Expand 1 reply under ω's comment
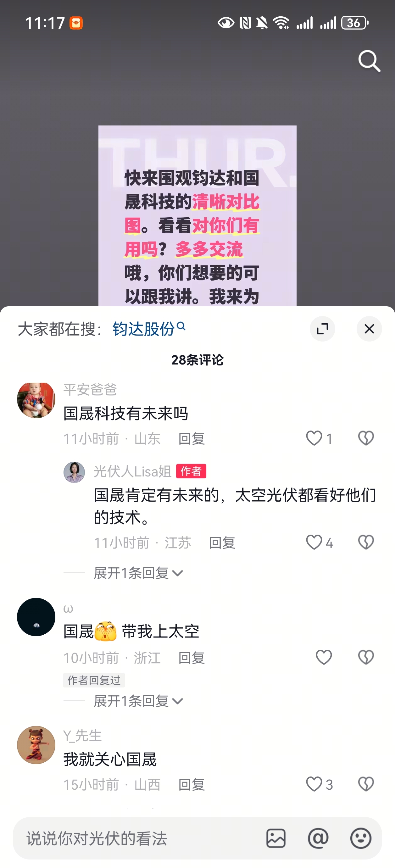This screenshot has width=395, height=868. 138,701
